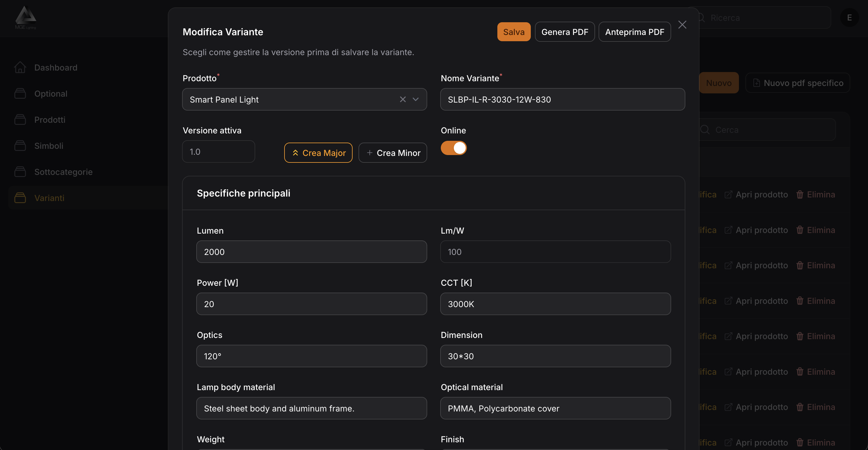The width and height of the screenshot is (868, 450).
Task: Expand the Prodotto dropdown chevron
Action: coord(415,99)
